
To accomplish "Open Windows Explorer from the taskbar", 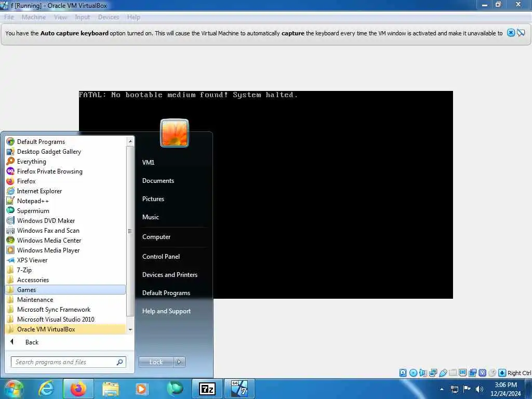I will (110, 389).
